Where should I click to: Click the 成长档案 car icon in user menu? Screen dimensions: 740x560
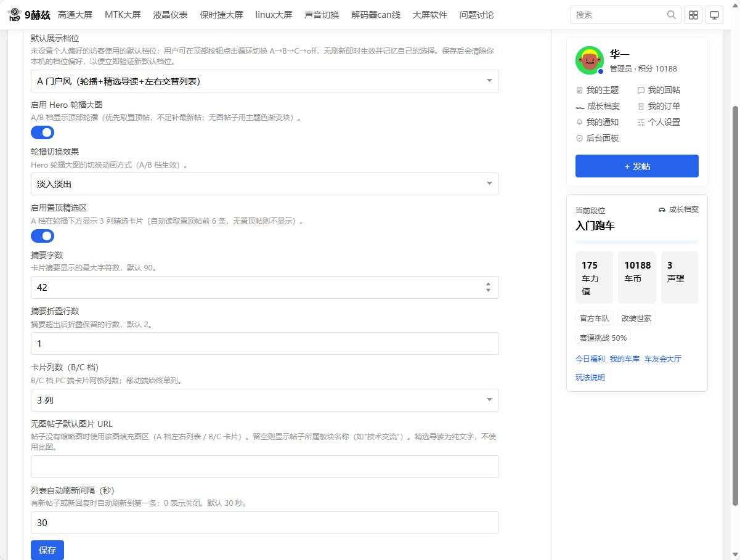tap(580, 106)
